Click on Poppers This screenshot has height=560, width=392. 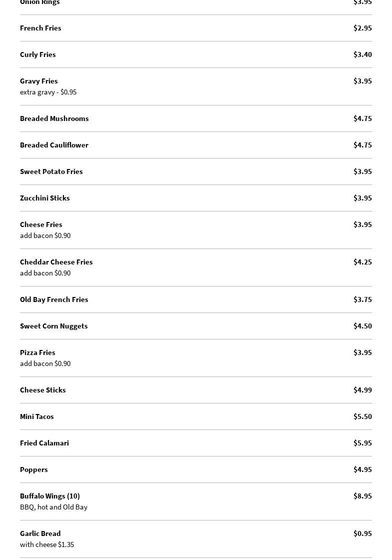point(34,469)
